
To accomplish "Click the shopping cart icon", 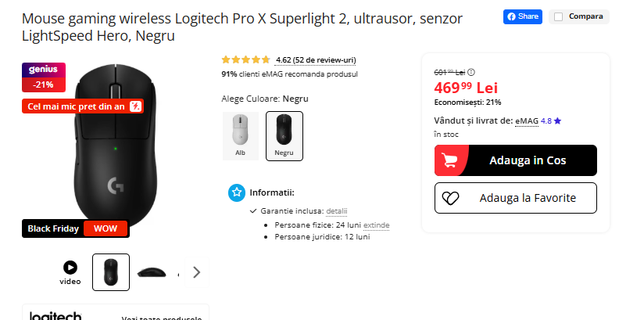I will [451, 160].
